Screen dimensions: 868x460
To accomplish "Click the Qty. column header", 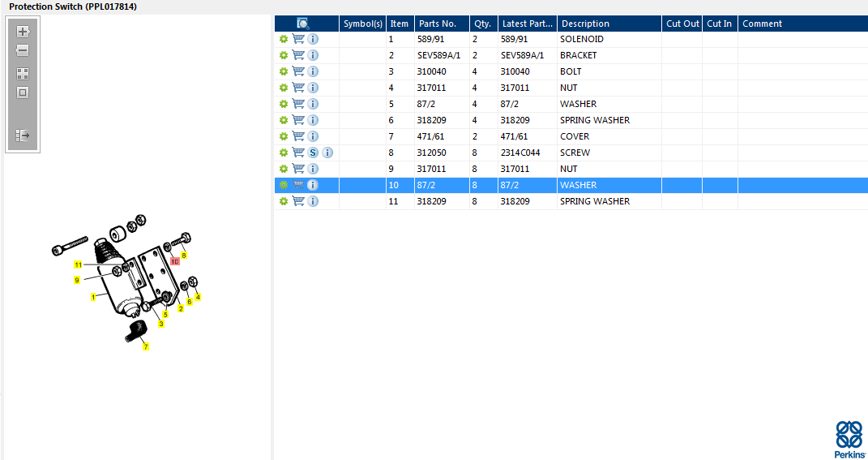I will coord(483,24).
